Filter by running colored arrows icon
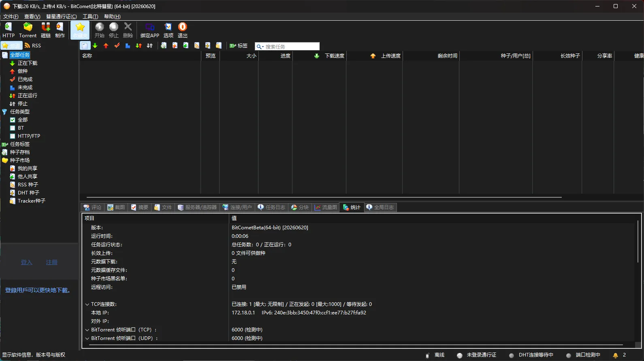The width and height of the screenshot is (644, 361). point(139,46)
